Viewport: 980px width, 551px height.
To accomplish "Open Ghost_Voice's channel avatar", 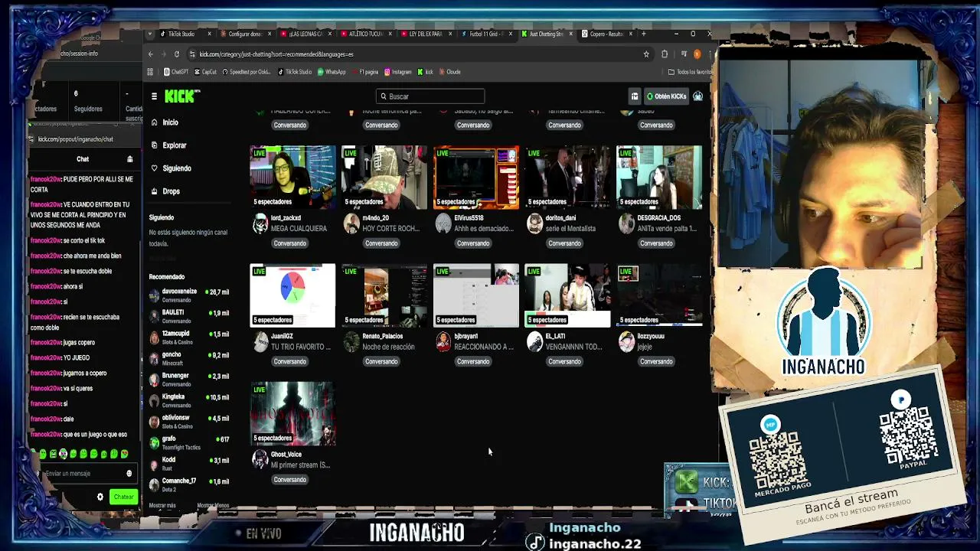I will 260,459.
